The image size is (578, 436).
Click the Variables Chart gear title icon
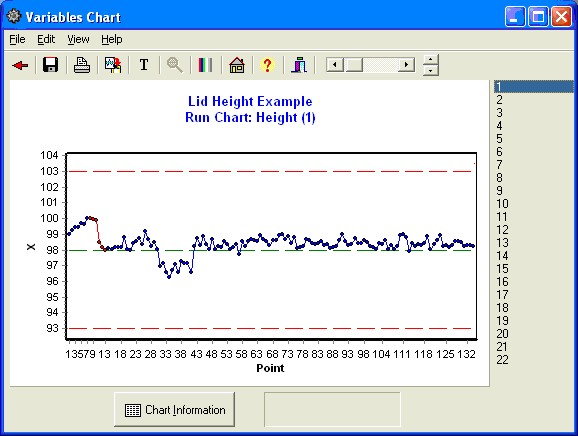14,16
